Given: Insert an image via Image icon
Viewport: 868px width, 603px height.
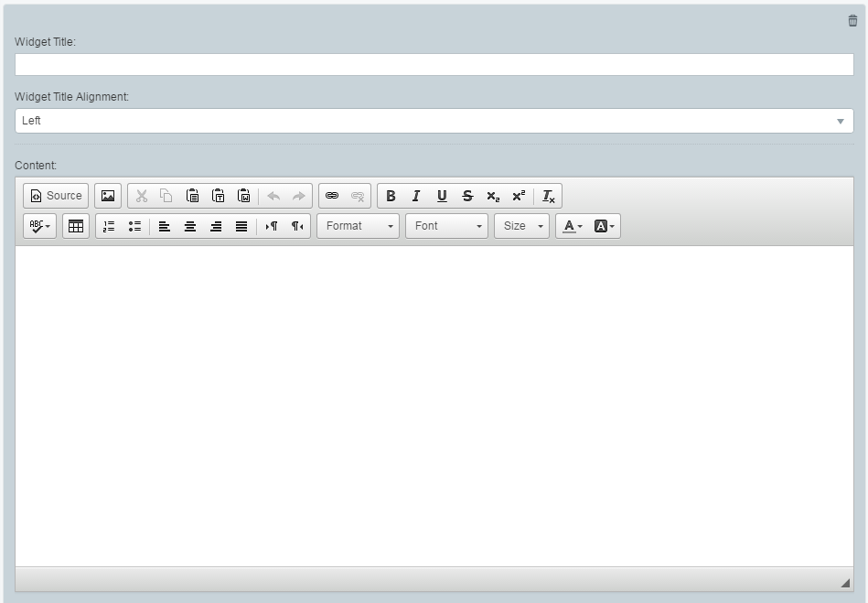Looking at the screenshot, I should [108, 196].
